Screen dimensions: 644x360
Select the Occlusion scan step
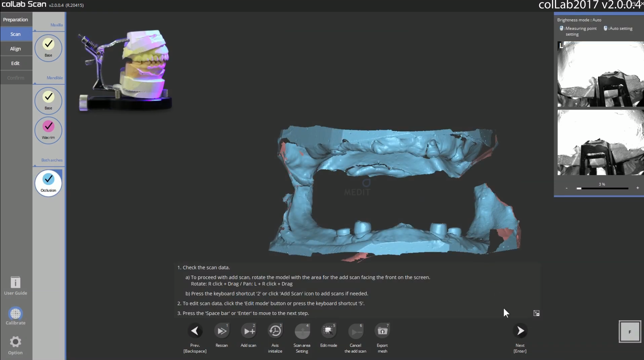coord(48,183)
